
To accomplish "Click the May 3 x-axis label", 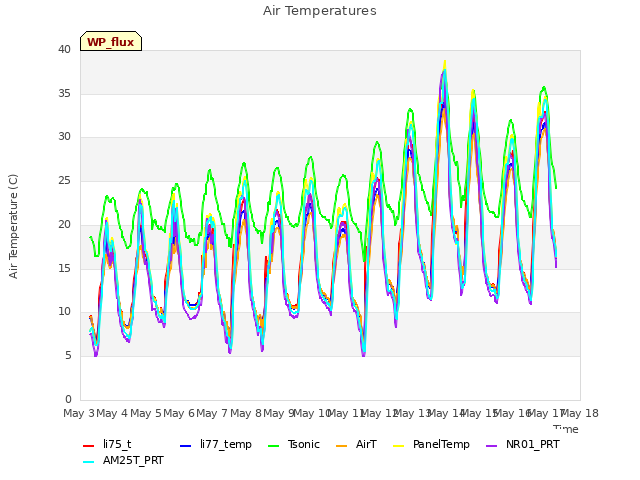I will (x=79, y=413).
